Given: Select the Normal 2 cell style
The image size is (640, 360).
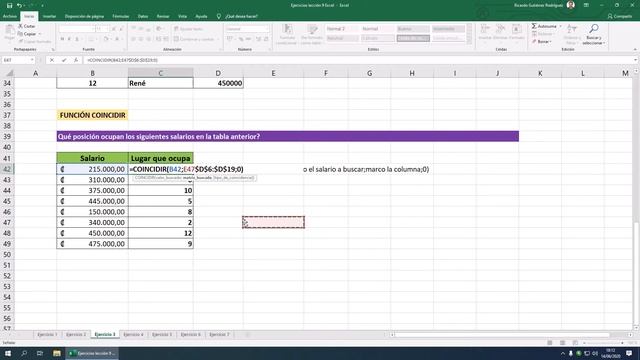Looking at the screenshot, I should click(342, 29).
